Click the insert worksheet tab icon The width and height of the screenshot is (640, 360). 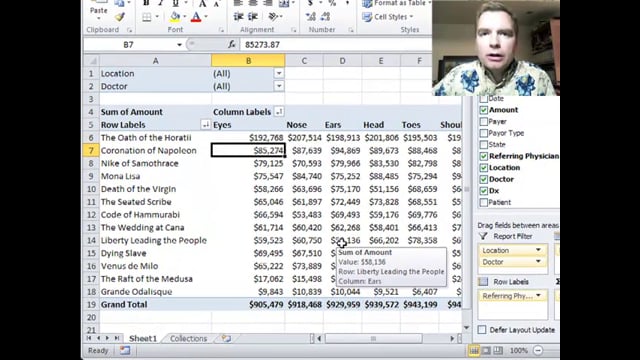(x=226, y=338)
